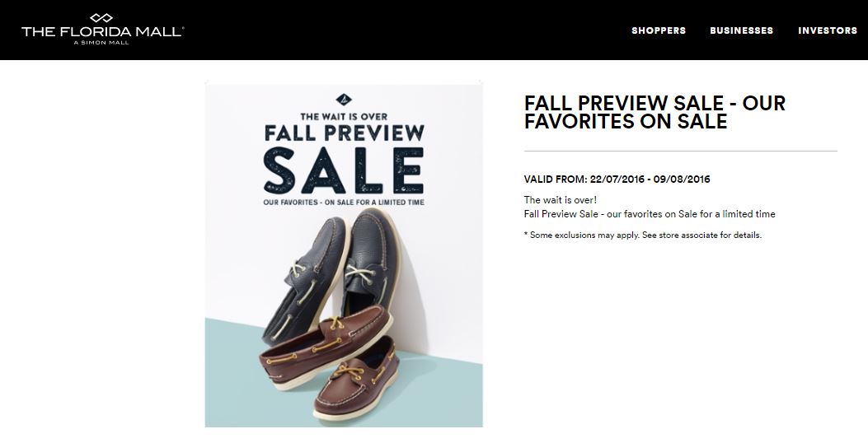Click The Florida Mall wordmark
Viewport: 868px width, 443px height.
102,31
